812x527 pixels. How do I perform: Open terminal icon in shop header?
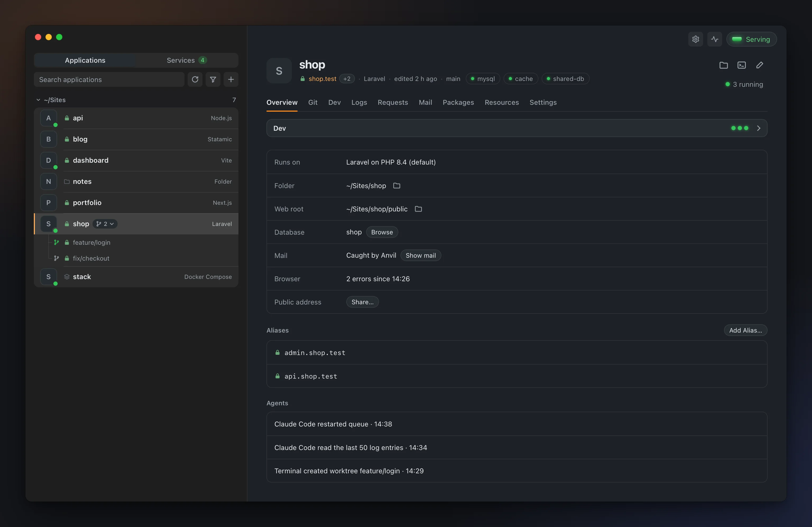pos(742,65)
